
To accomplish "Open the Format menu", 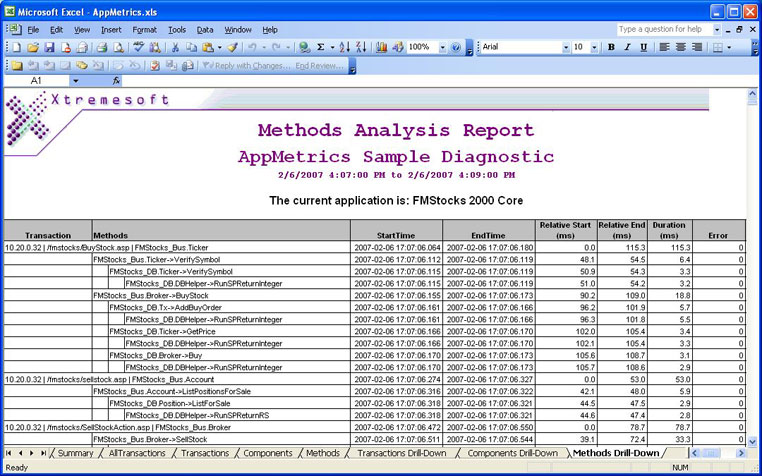I will pos(144,30).
